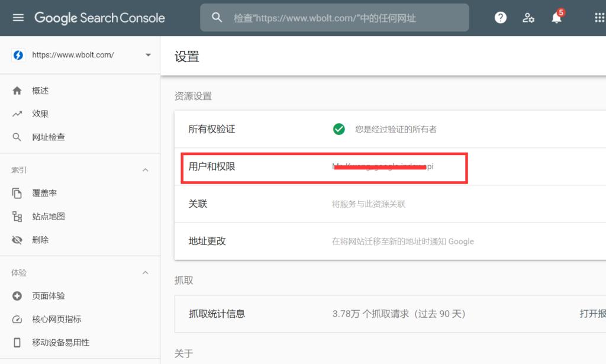Screen dimensions: 606x364
Task: Click the property URL https://www.wbolt.com/
Action: (x=73, y=55)
